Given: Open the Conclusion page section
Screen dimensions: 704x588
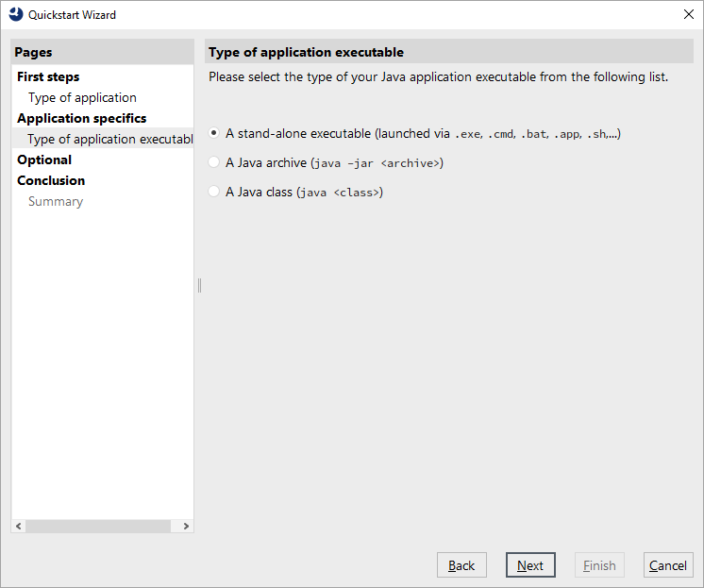Looking at the screenshot, I should (51, 180).
